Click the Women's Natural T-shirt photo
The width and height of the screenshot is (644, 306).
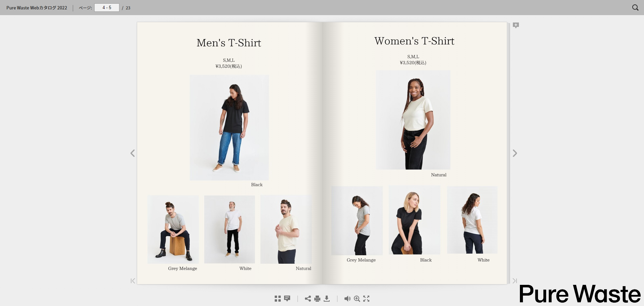click(x=413, y=120)
